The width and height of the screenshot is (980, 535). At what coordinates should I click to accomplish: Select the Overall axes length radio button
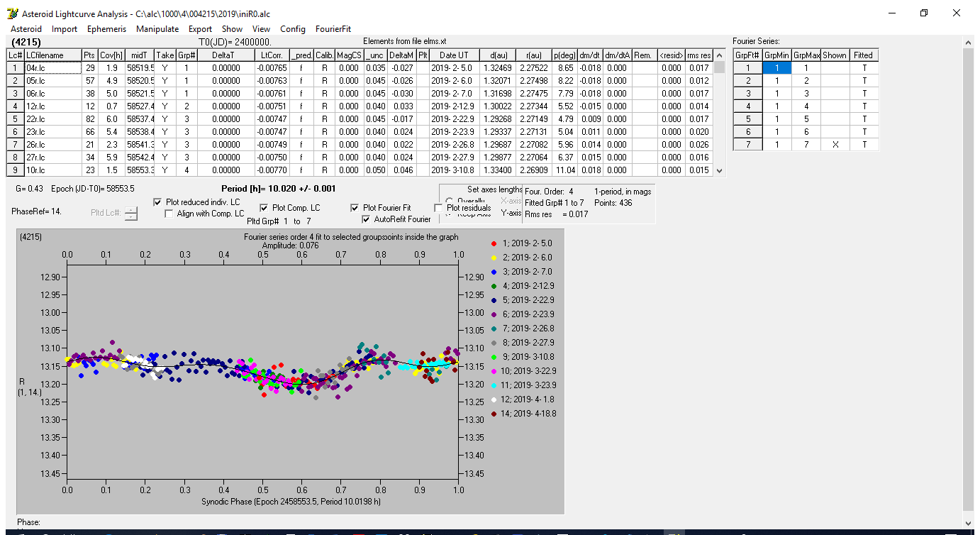coord(449,201)
